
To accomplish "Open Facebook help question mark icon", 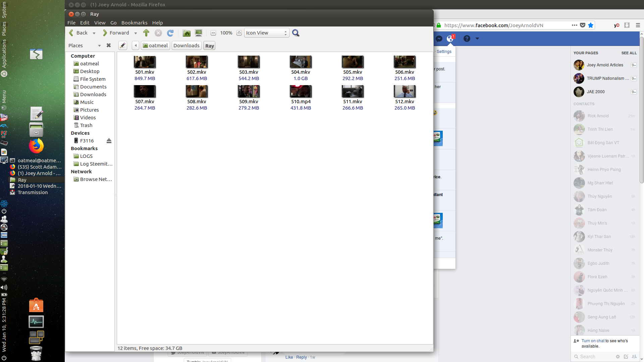I will [x=467, y=39].
